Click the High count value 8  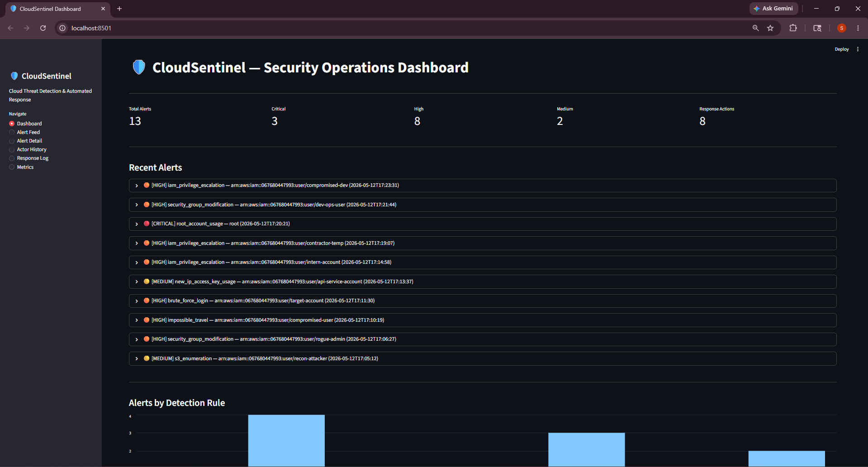tap(417, 121)
